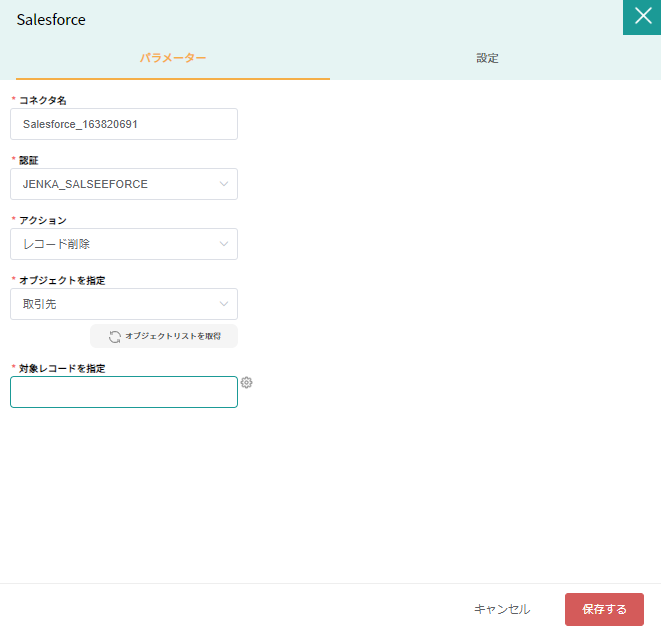Click the コネクタ名 label
661x631 pixels.
click(x=43, y=100)
